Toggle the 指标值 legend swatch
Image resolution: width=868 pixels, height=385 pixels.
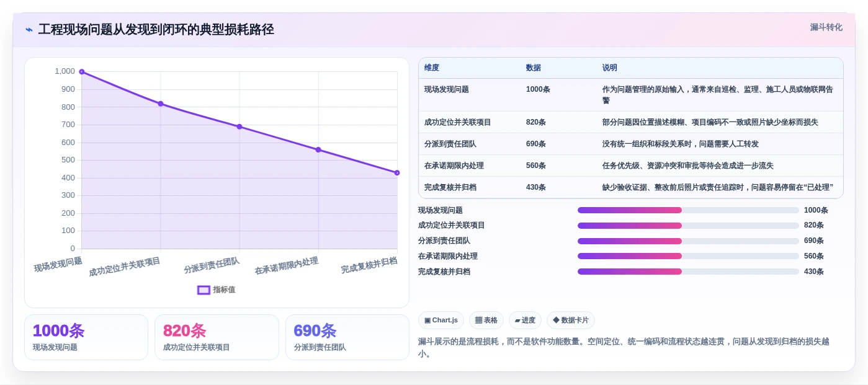[x=204, y=290]
